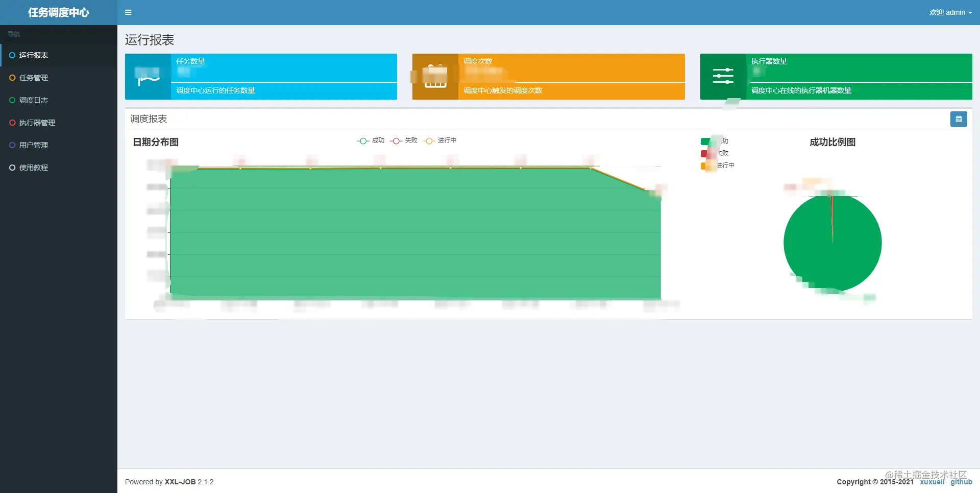Viewport: 980px width, 493px height.
Task: Click the 任务调度中心 logo title
Action: (59, 12)
